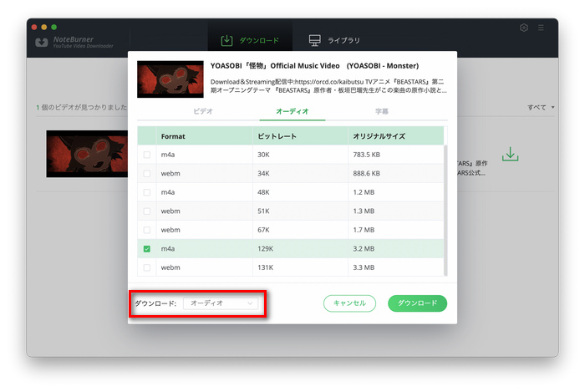Open the ダウンロード type dropdown showing オーディオ
Image resolution: width=585 pixels, height=392 pixels.
click(221, 303)
